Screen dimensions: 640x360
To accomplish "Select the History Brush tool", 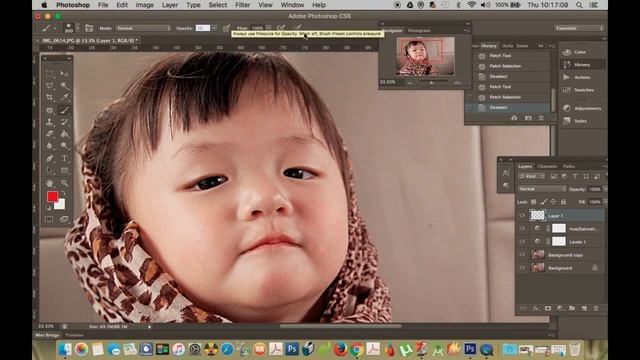I will tap(64, 122).
